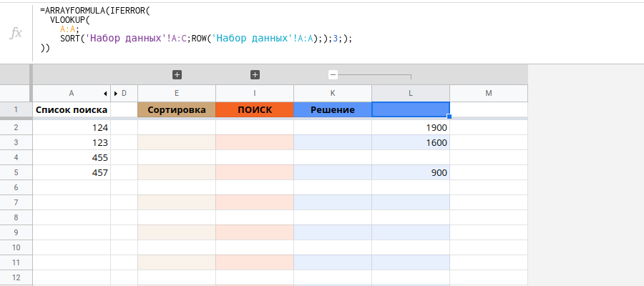The height and width of the screenshot is (286, 644).
Task: Select row 1 header
Action: [x=16, y=109]
